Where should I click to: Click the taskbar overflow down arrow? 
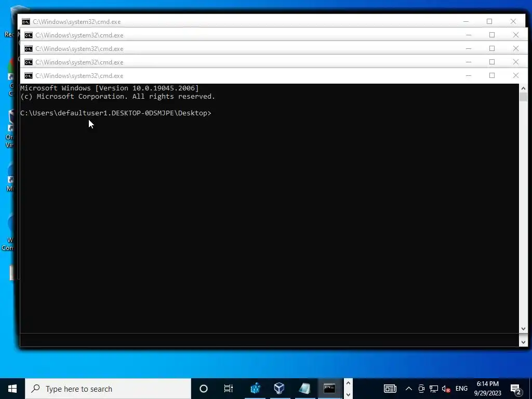pos(348,394)
